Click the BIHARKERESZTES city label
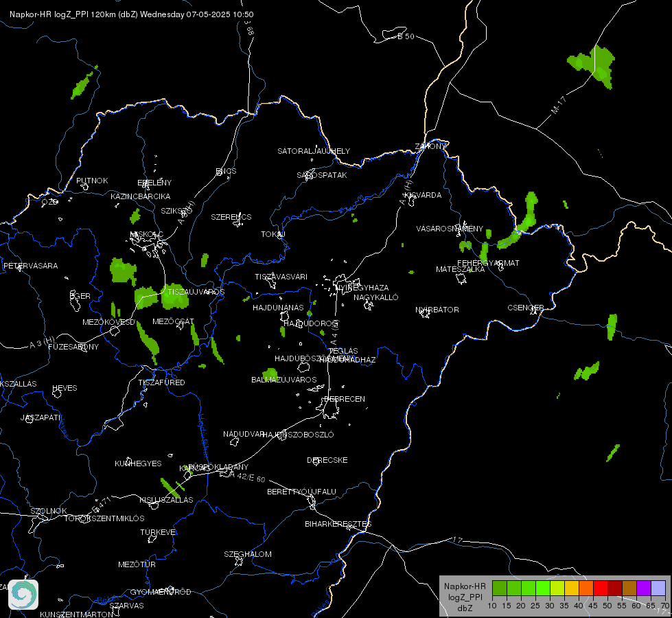Screen dimensions: 672x618 coord(338,524)
